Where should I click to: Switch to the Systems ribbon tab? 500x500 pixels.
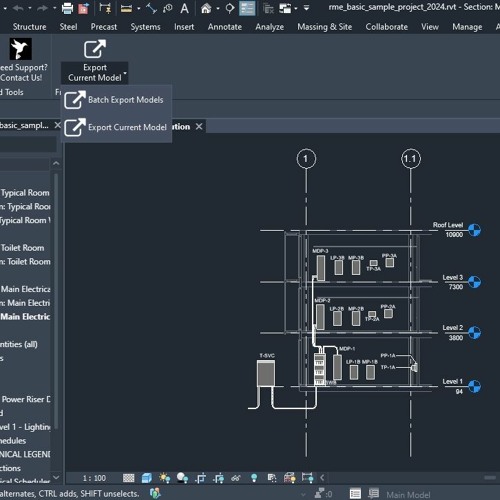[145, 27]
